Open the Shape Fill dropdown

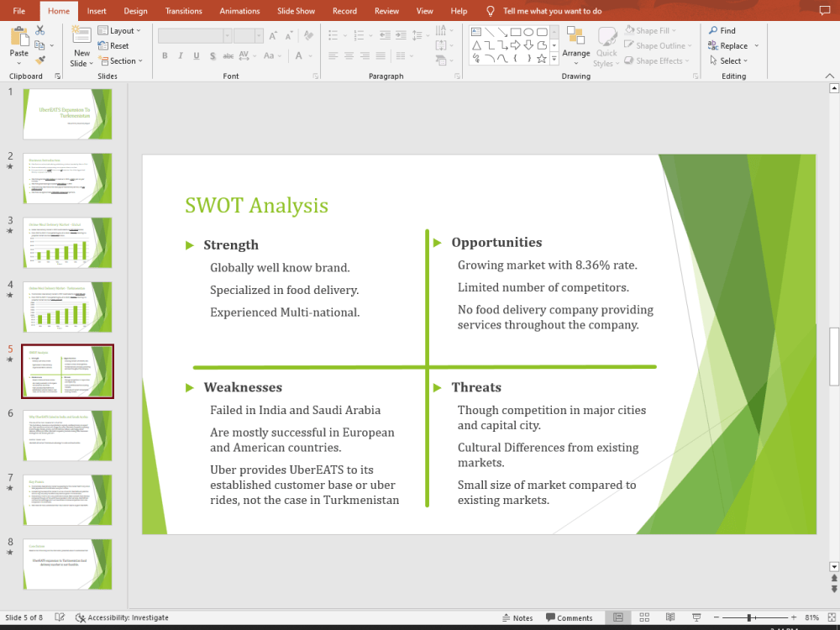650,30
